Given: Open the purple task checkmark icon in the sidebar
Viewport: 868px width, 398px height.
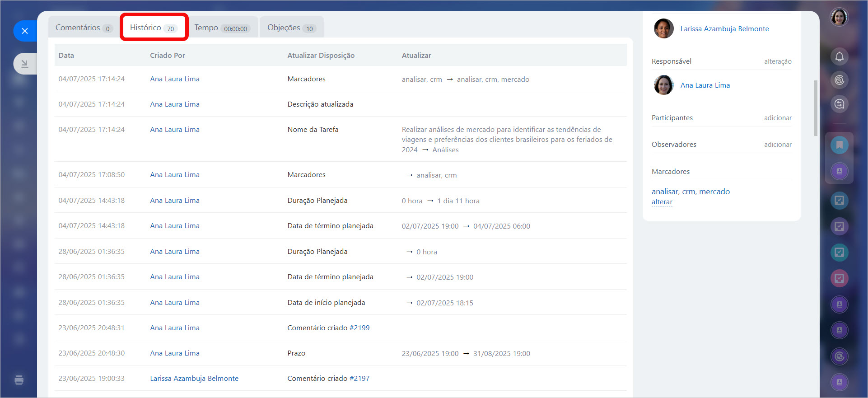Looking at the screenshot, I should (x=839, y=226).
